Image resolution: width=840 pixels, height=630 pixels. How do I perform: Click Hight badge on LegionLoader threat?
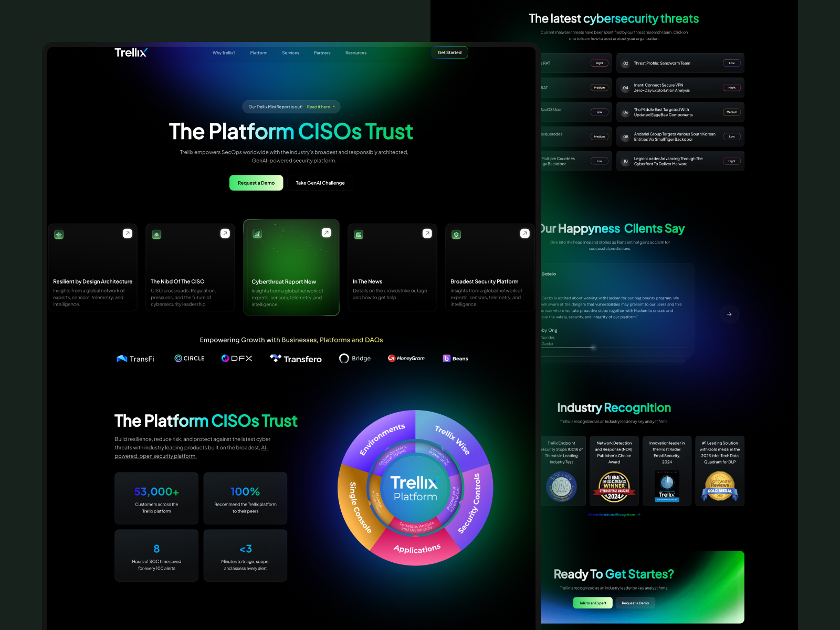(732, 161)
